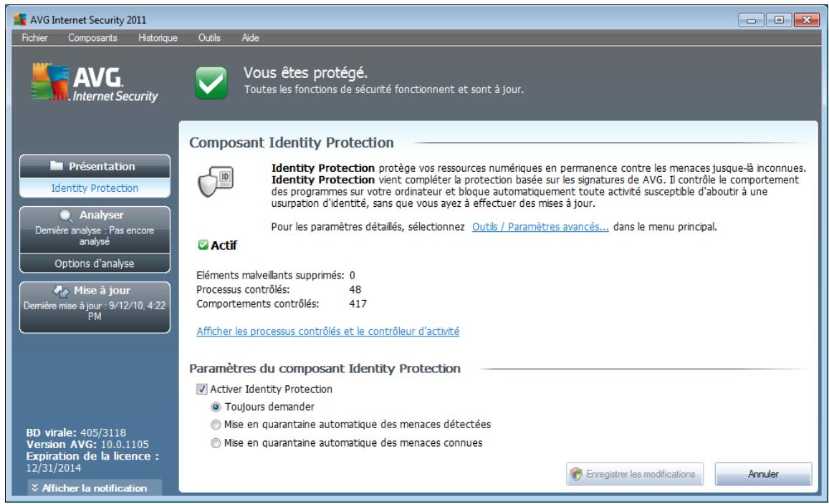Click the AVG Internet Security logo banner
This screenshot has width=829, height=504.
click(x=95, y=82)
